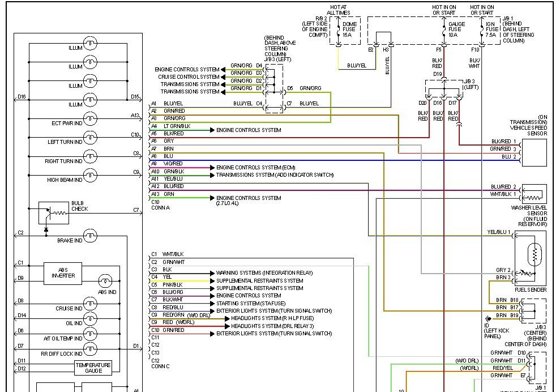Image resolution: width=560 pixels, height=392 pixels.
Task: Click the DOME FUSE 15A symbol
Action: click(x=338, y=30)
